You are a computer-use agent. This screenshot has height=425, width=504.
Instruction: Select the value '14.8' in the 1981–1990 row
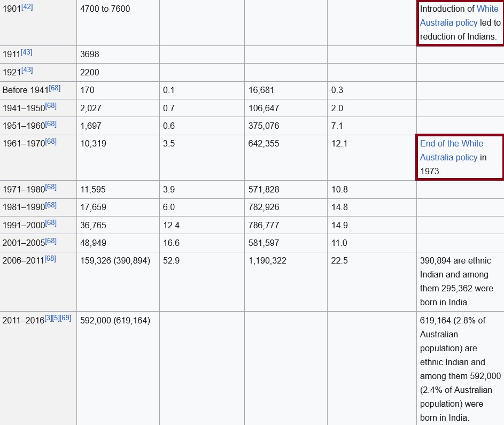click(339, 207)
